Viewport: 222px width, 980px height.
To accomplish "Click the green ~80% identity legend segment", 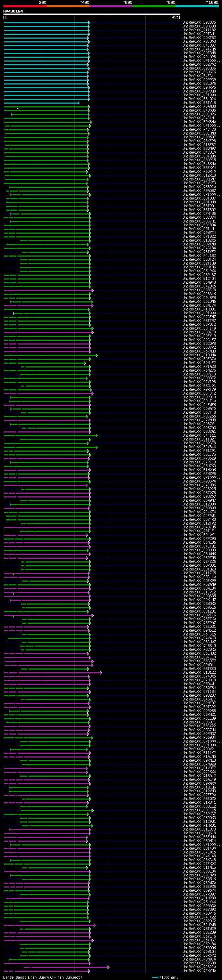I will pyautogui.click(x=154, y=6).
